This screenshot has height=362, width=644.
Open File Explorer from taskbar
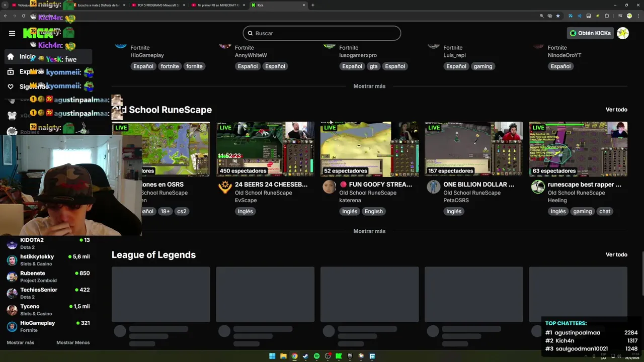[283, 356]
